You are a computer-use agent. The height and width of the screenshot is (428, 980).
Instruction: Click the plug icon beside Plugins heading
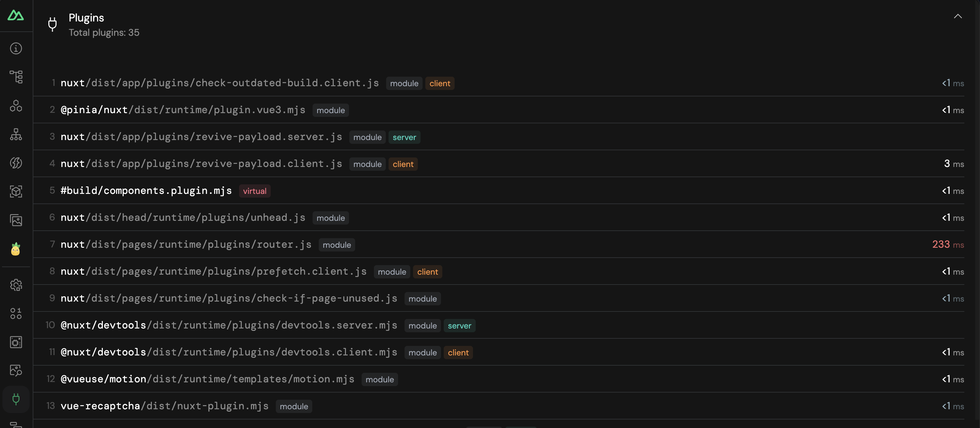52,24
